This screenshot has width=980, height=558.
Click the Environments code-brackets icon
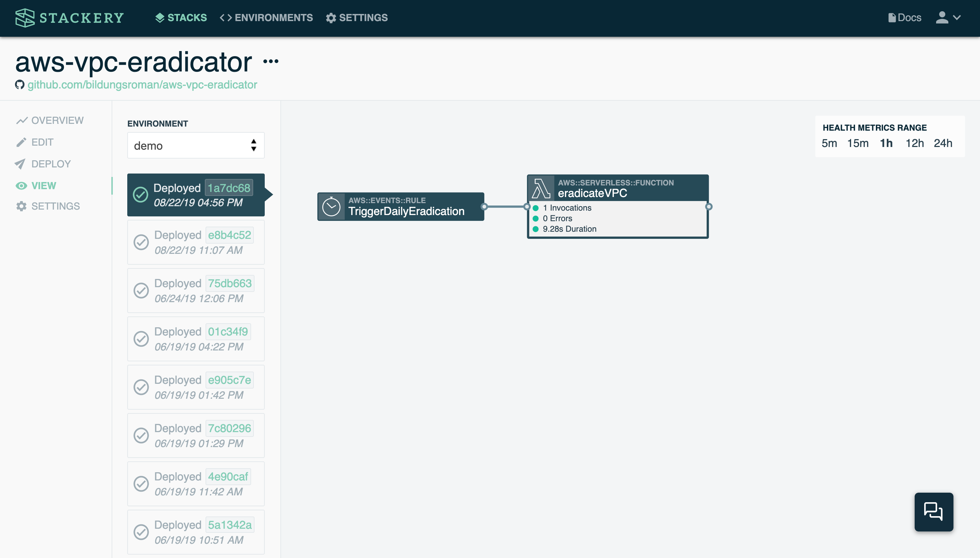click(x=226, y=18)
